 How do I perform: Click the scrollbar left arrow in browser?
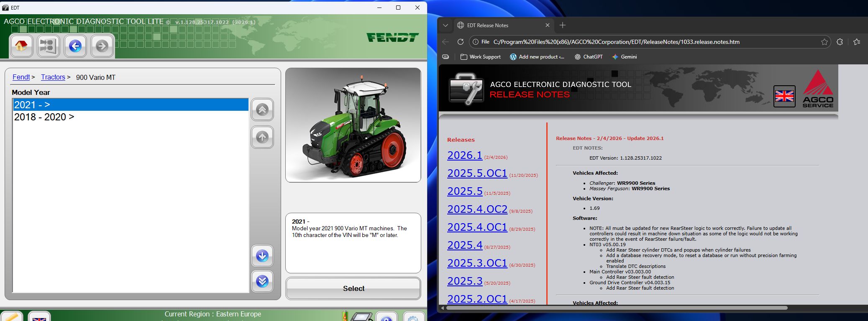click(x=442, y=308)
